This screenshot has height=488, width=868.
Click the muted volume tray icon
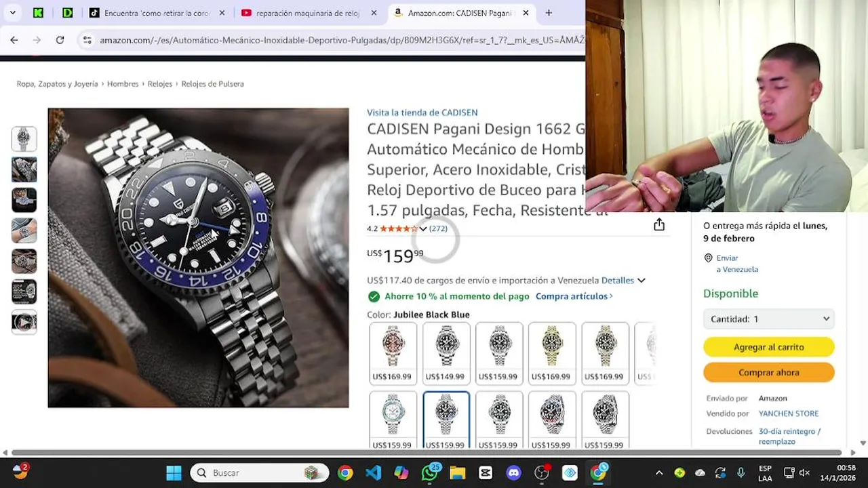coord(805,472)
